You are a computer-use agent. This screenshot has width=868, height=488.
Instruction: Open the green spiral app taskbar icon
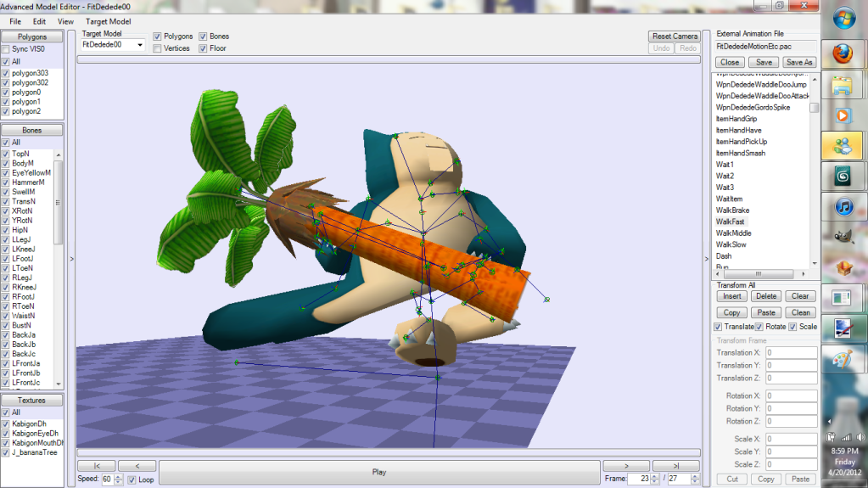pyautogui.click(x=843, y=177)
